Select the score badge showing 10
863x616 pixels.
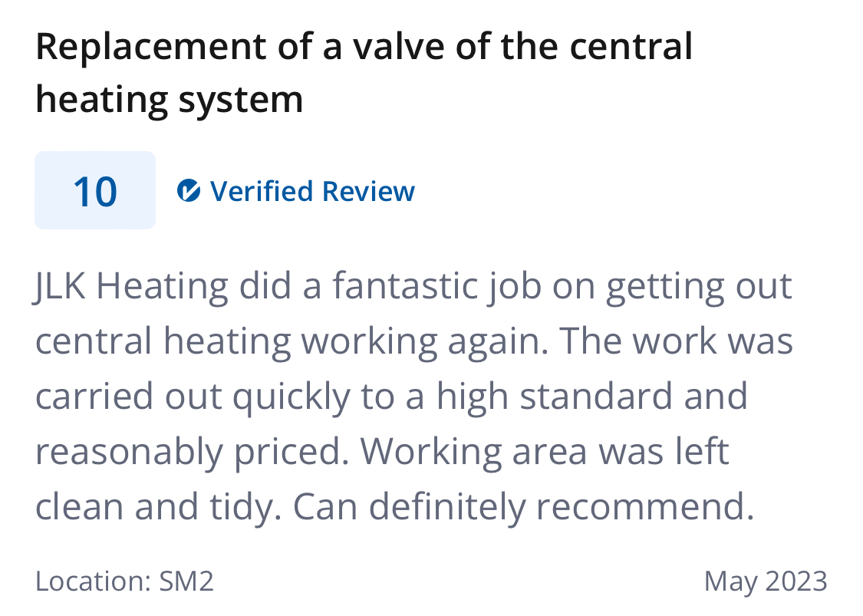click(95, 190)
